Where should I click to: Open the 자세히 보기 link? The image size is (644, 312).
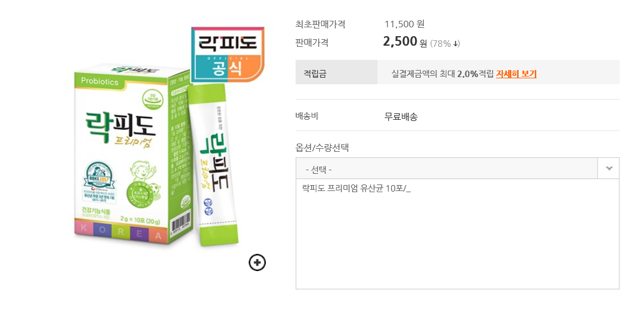coord(516,74)
